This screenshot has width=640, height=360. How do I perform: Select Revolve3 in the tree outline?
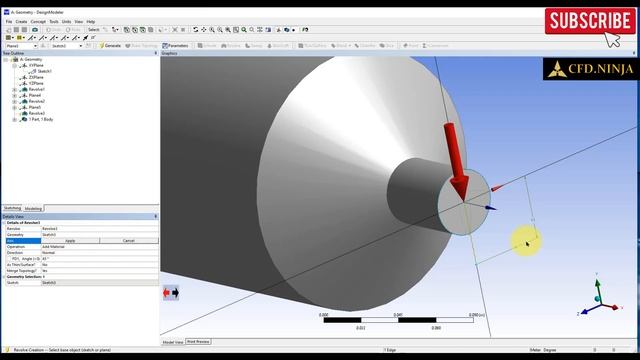[x=37, y=113]
